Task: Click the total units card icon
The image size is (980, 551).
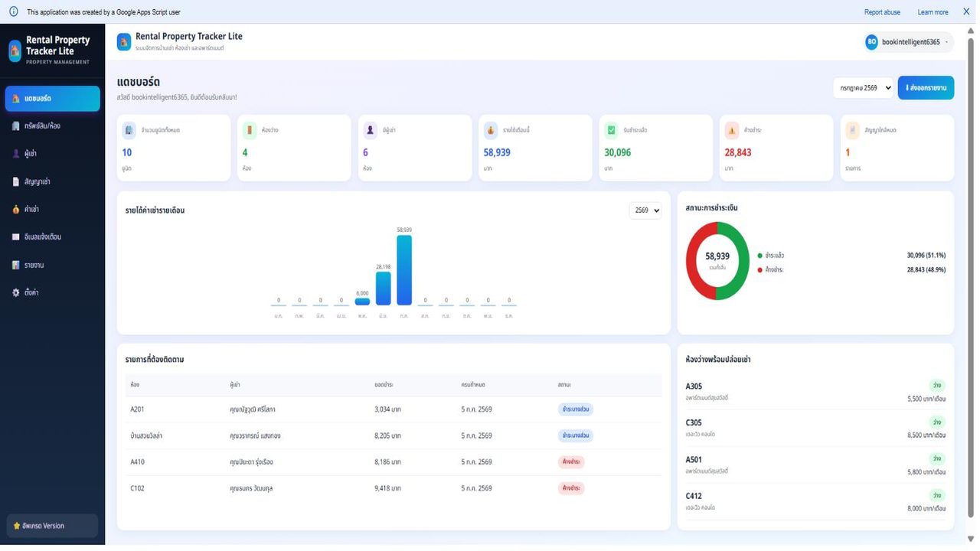Action: (x=129, y=130)
